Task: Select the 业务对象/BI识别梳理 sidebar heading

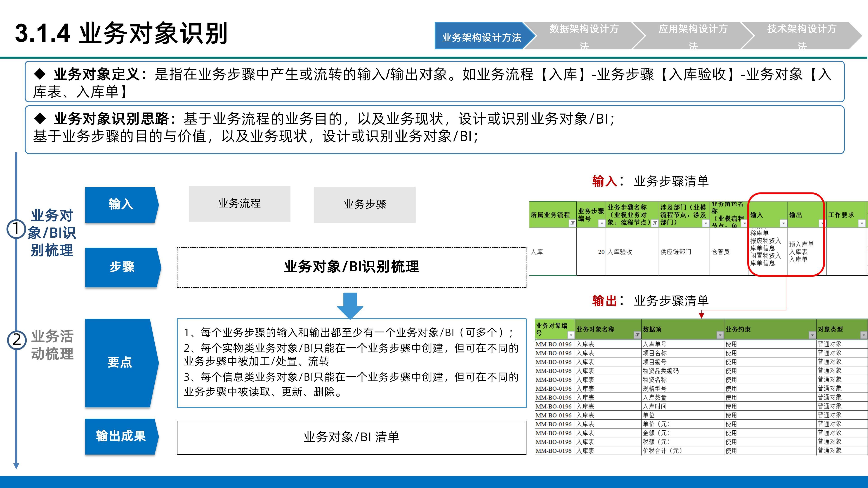Action: pos(52,233)
